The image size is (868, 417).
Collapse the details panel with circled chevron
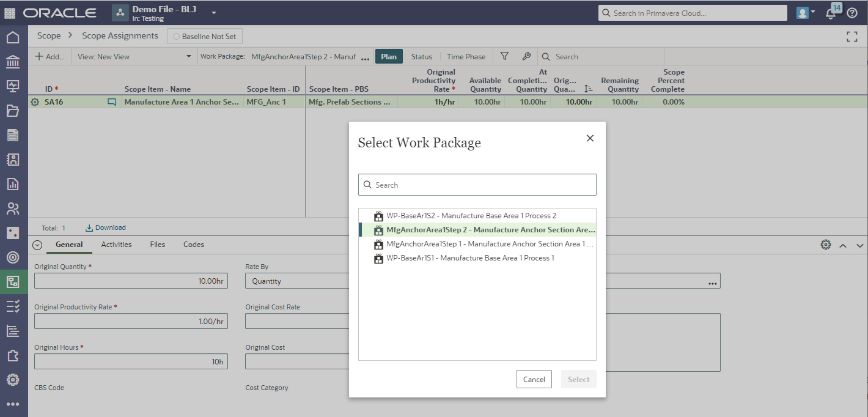[x=37, y=245]
